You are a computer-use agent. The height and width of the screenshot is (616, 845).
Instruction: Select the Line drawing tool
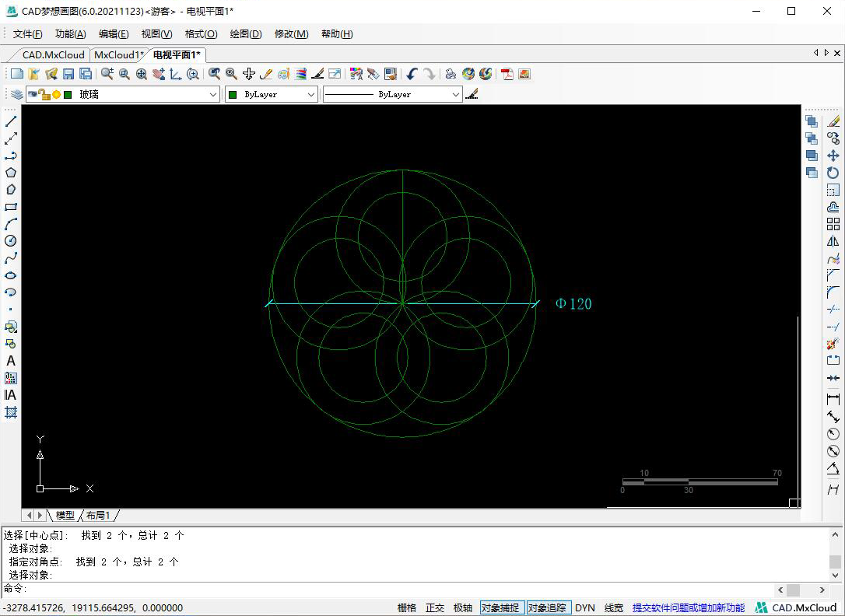[11, 121]
